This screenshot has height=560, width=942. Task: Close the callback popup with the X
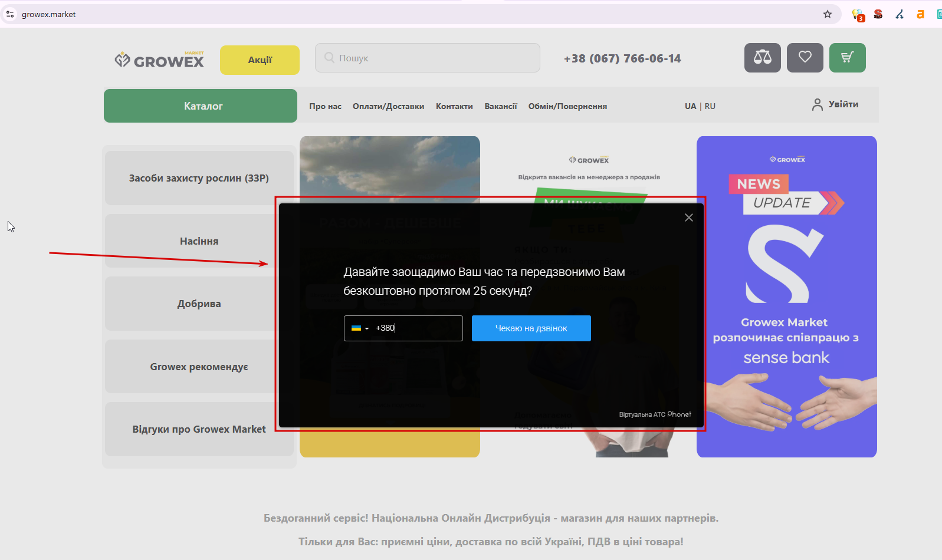pyautogui.click(x=688, y=218)
